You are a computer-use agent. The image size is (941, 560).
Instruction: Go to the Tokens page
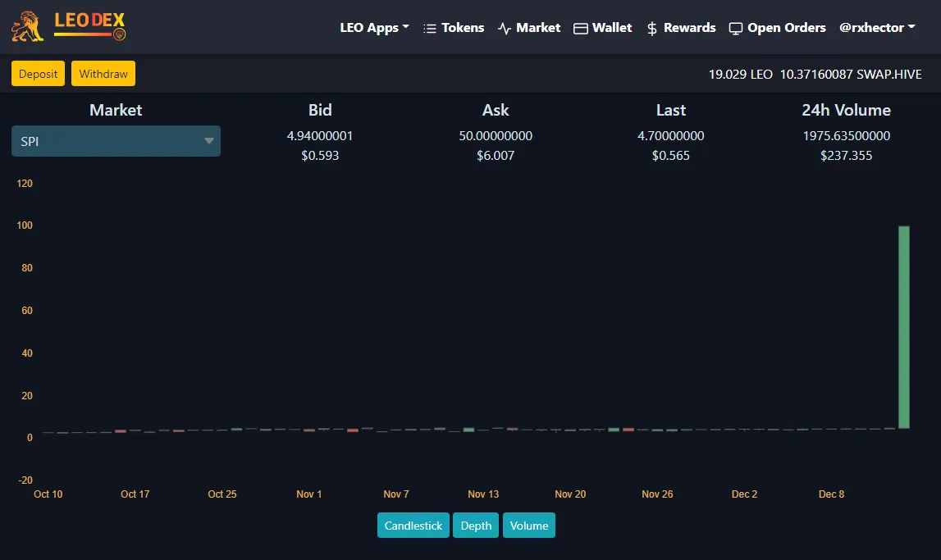coord(463,28)
